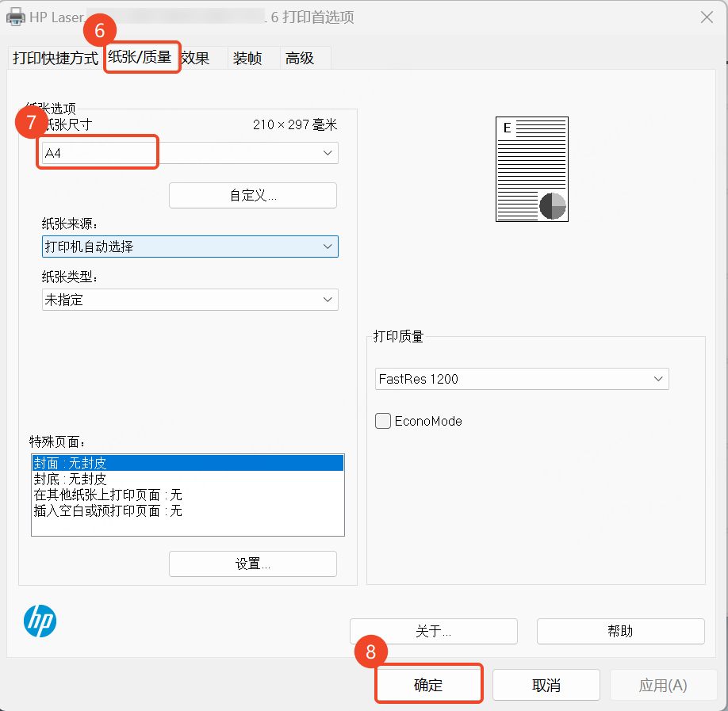
Task: Expand the paper source dropdown
Action: (x=190, y=247)
